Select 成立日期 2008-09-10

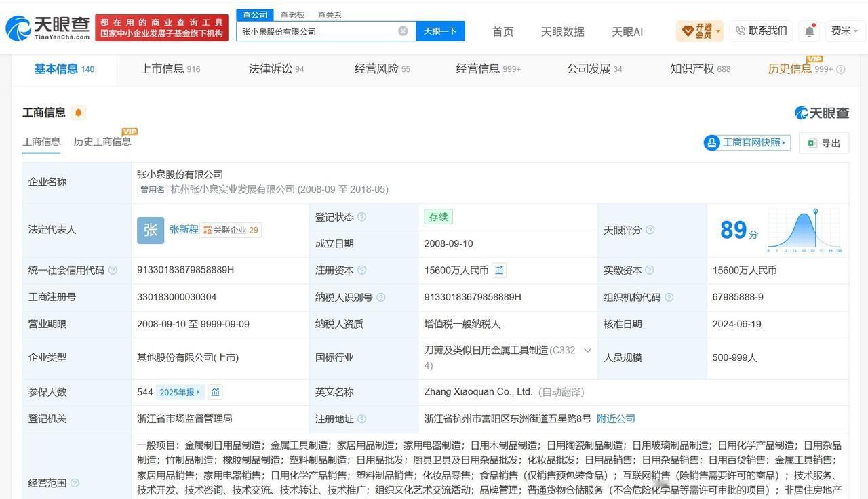tap(448, 243)
